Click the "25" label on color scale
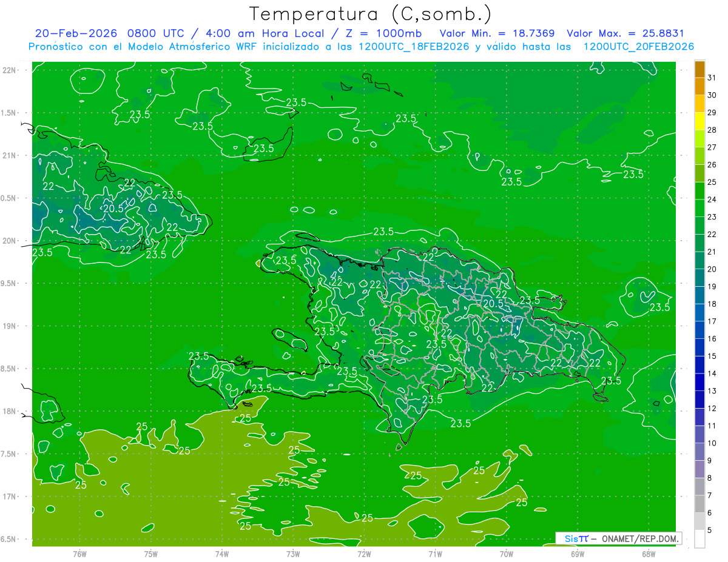Image resolution: width=728 pixels, height=562 pixels. click(712, 182)
